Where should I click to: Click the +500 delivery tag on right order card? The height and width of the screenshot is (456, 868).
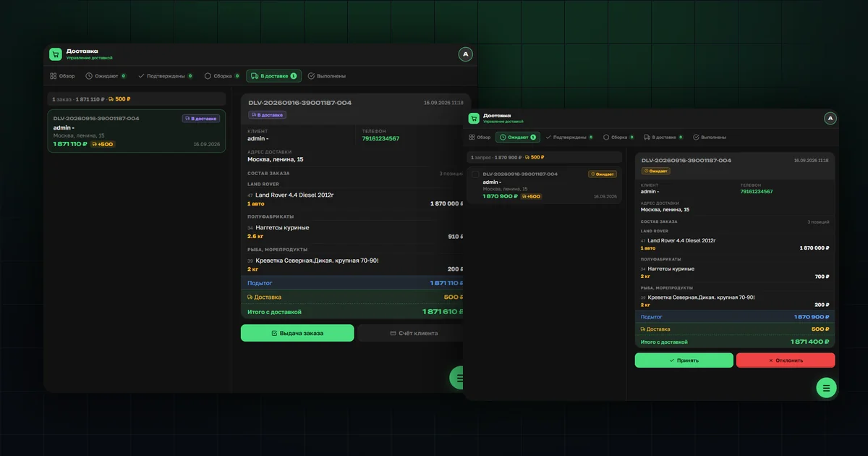pos(531,196)
